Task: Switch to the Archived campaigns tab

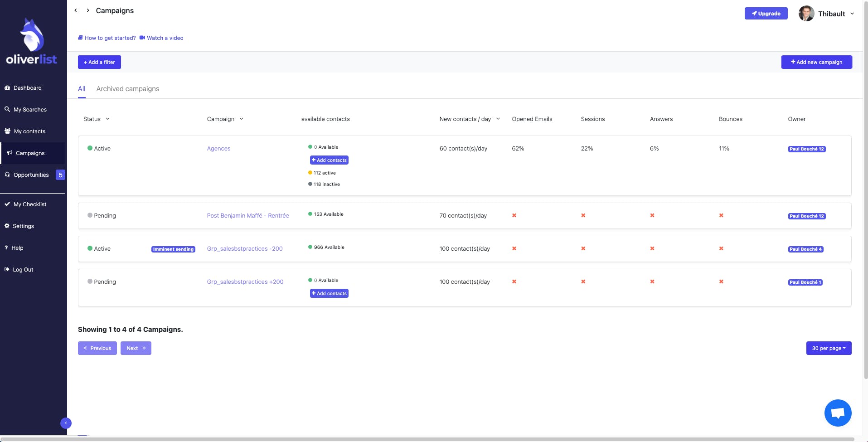Action: coord(128,89)
